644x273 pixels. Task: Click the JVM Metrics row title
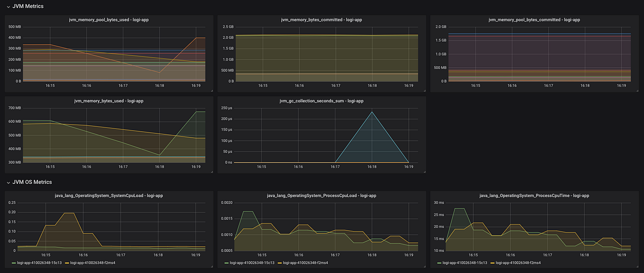pos(28,6)
